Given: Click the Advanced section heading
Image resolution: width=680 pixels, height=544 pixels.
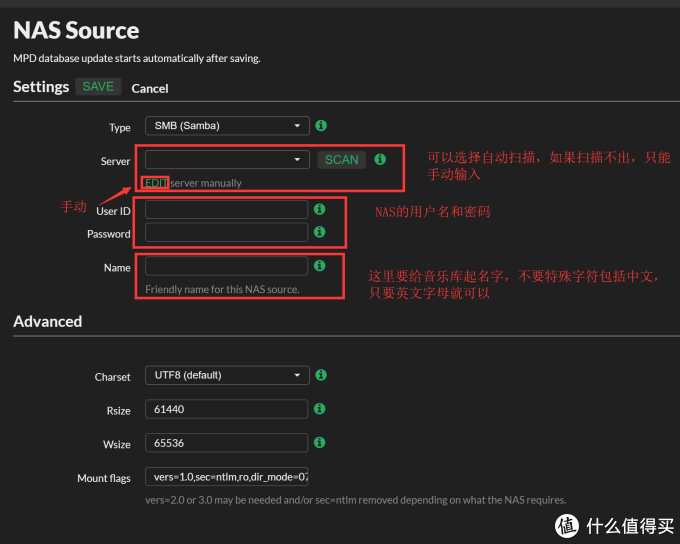Looking at the screenshot, I should point(48,321).
